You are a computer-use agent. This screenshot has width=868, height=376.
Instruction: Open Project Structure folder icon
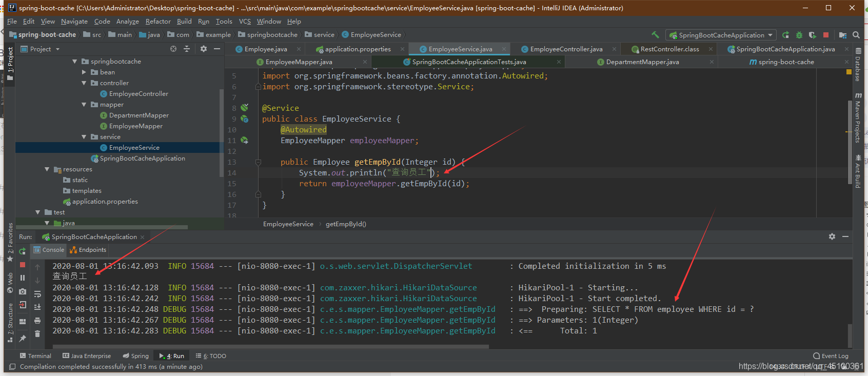point(843,35)
